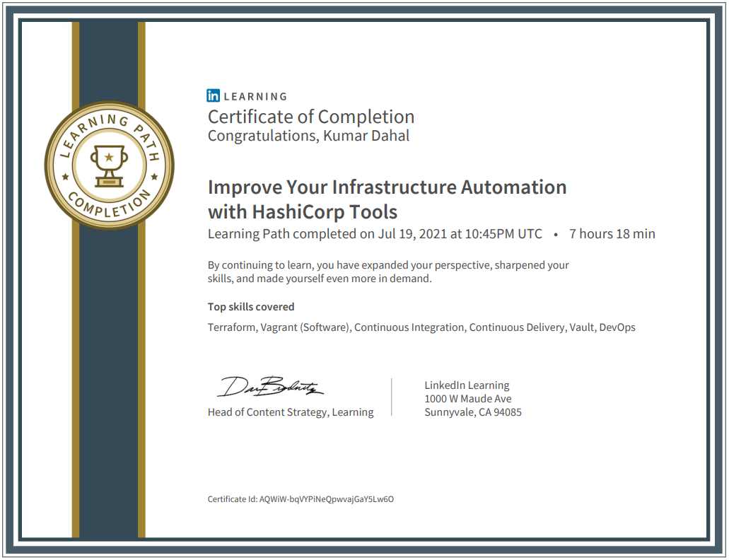The width and height of the screenshot is (729, 560).
Task: Click the "7 hours 18 min" duration
Action: click(612, 234)
